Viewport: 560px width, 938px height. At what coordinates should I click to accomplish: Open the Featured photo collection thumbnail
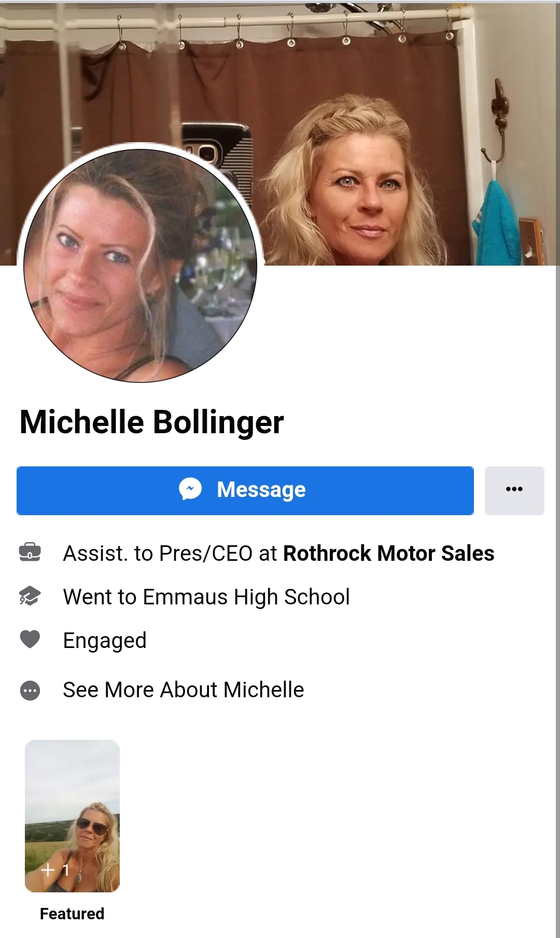click(72, 816)
